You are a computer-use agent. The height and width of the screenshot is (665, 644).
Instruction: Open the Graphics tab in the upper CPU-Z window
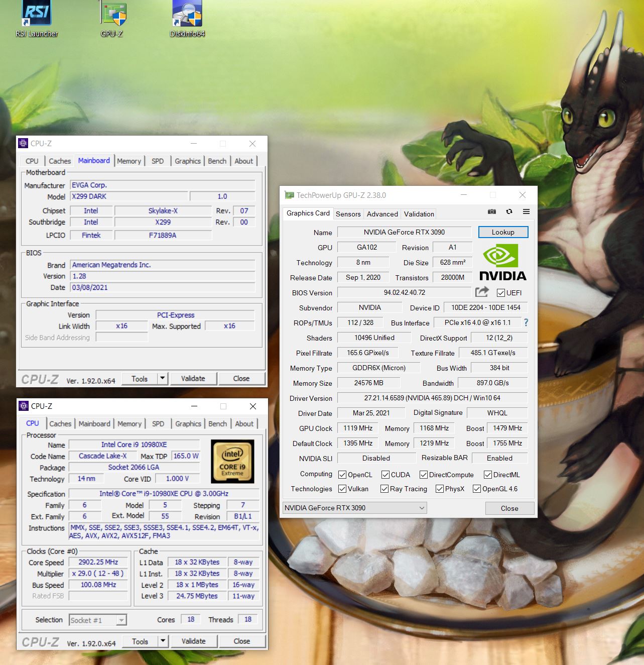(188, 161)
